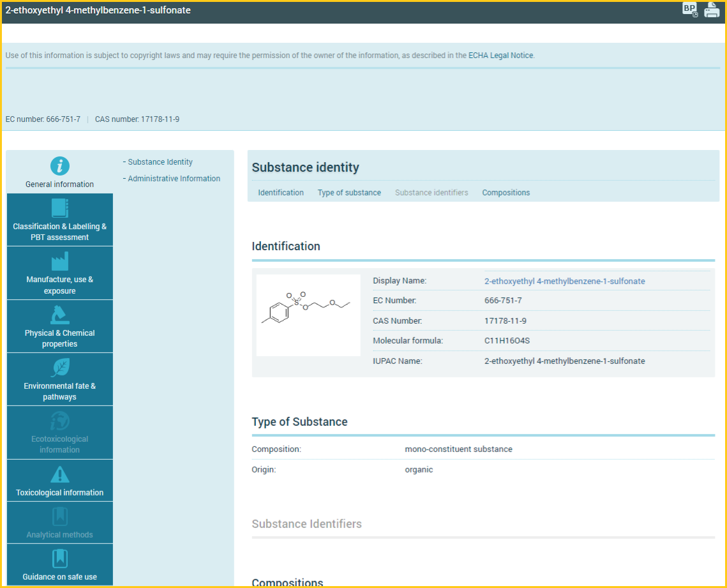The height and width of the screenshot is (588, 727).
Task: Click the BP icon in the header
Action: (689, 10)
